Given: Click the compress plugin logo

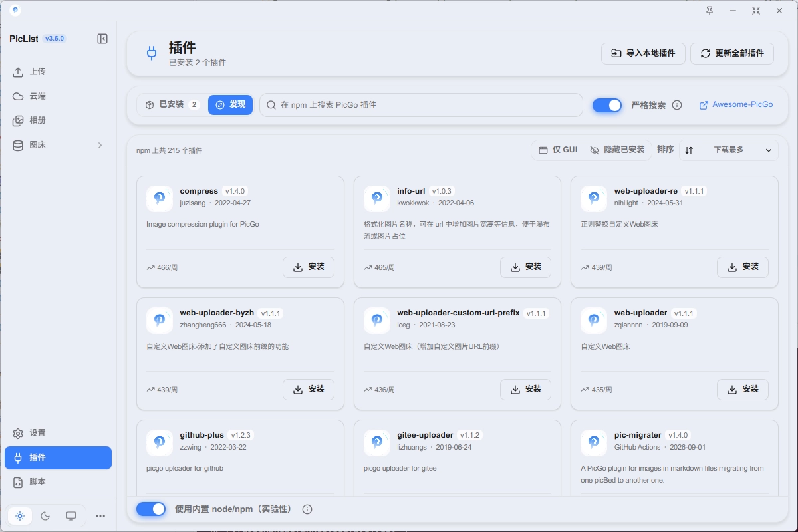Looking at the screenshot, I should (160, 198).
